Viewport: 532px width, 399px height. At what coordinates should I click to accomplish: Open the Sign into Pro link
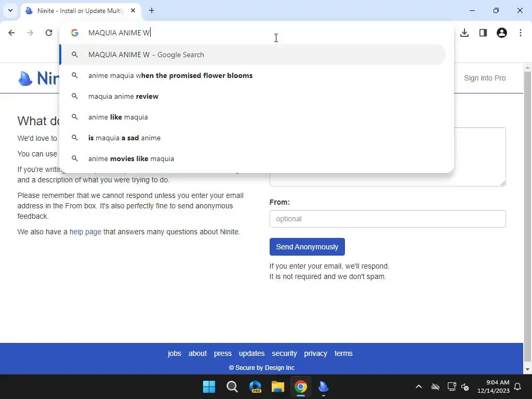tap(485, 78)
